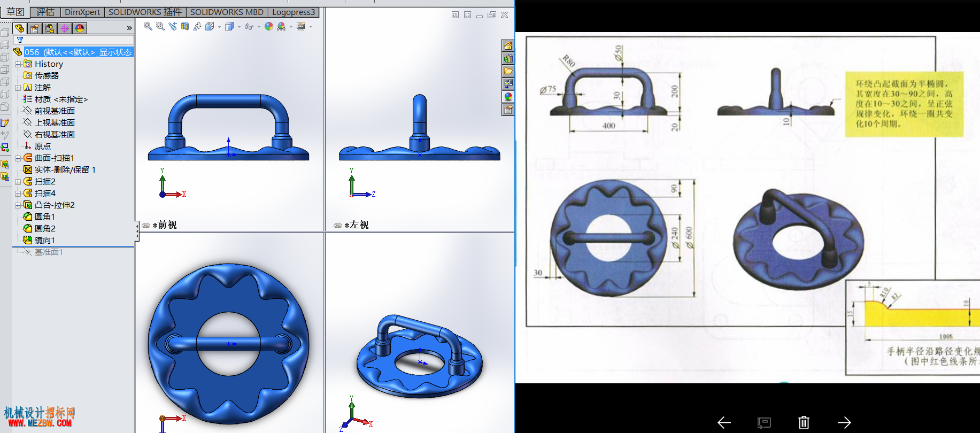Screen dimensions: 980x433
Task: Expand the 扫描4 feature
Action: (x=18, y=193)
